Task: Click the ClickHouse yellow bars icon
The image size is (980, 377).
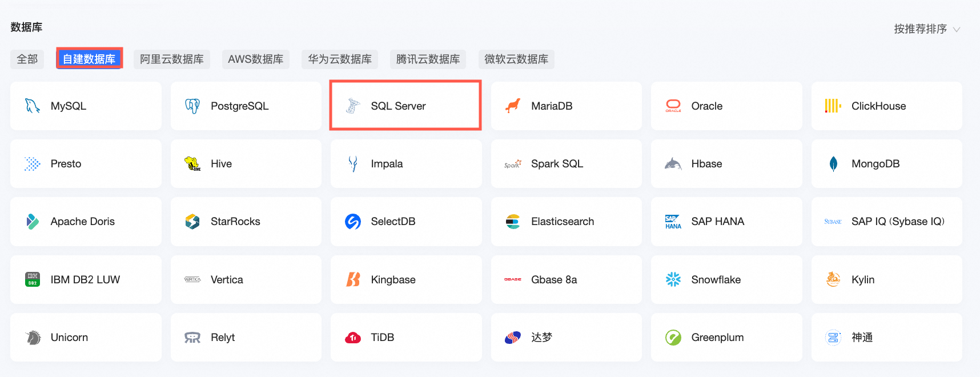Action: (x=833, y=106)
